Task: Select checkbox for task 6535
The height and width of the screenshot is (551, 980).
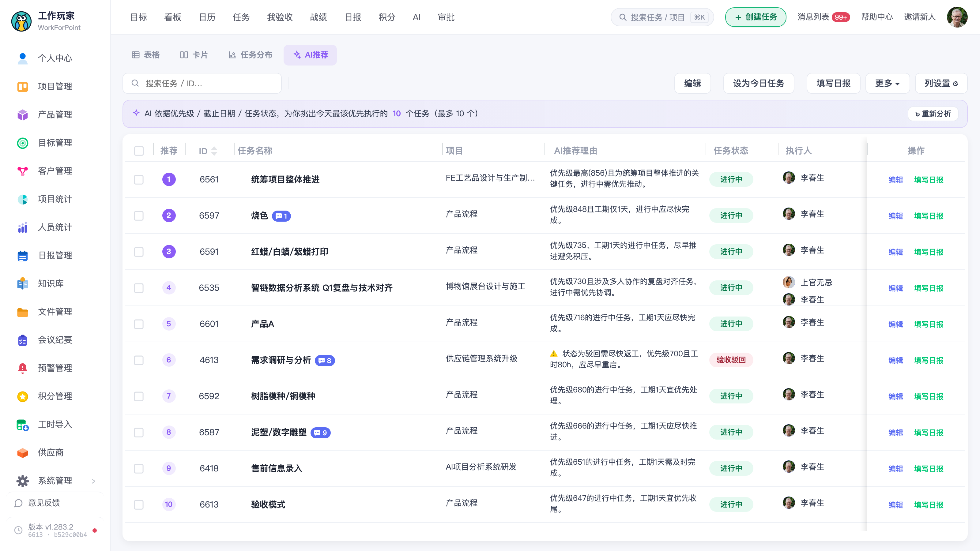Action: coord(139,288)
